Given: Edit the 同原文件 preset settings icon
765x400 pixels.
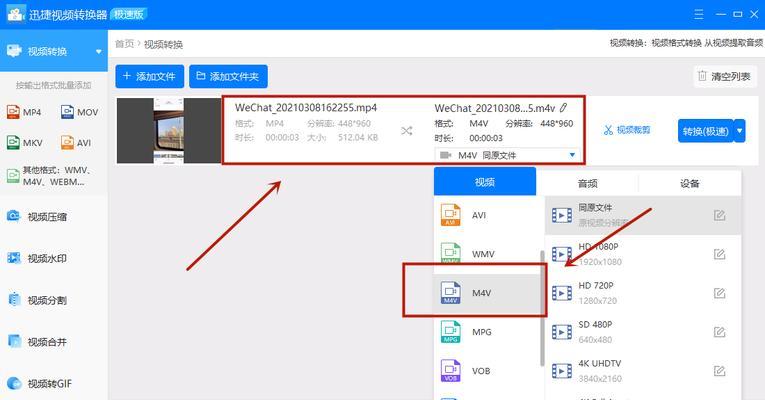Looking at the screenshot, I should coord(719,215).
